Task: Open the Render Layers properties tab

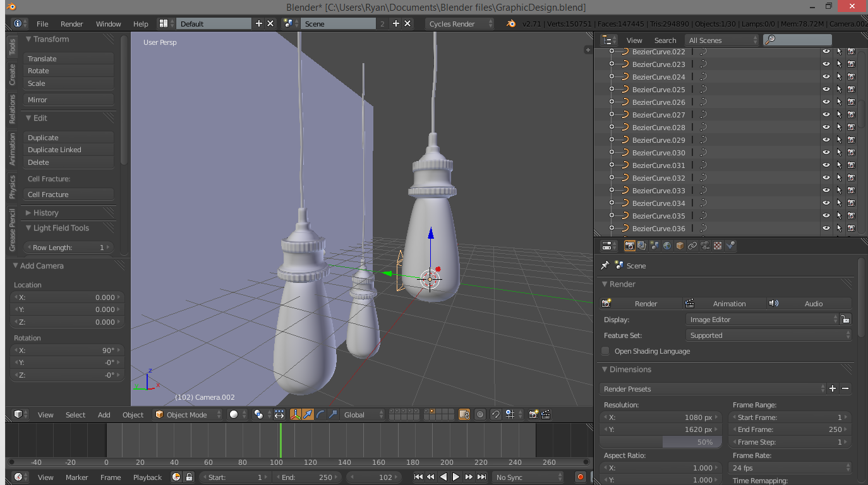Action: tap(642, 246)
